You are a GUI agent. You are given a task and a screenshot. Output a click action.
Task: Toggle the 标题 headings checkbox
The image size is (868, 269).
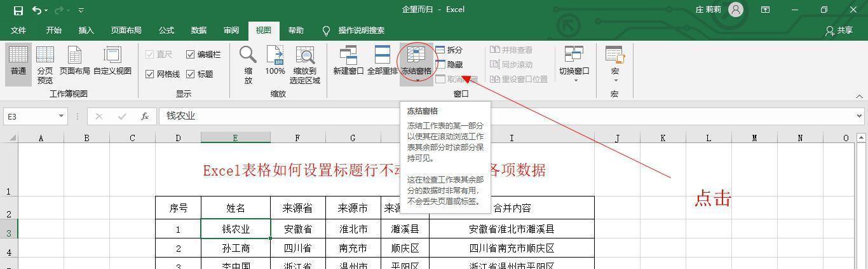[200, 74]
